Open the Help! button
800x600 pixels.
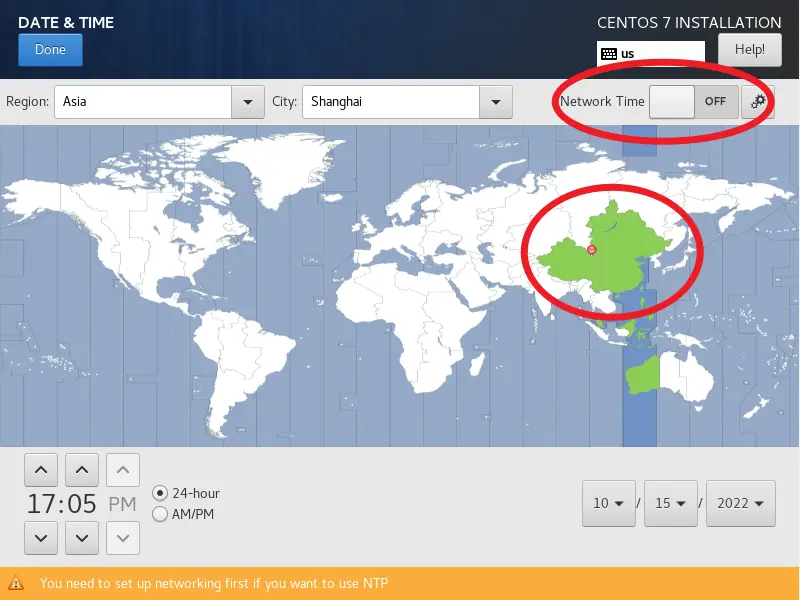pyautogui.click(x=749, y=49)
